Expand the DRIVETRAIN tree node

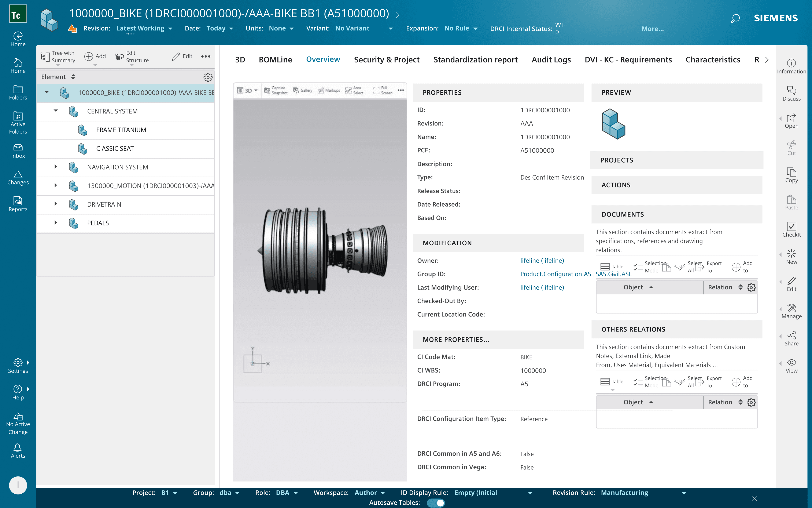[56, 204]
